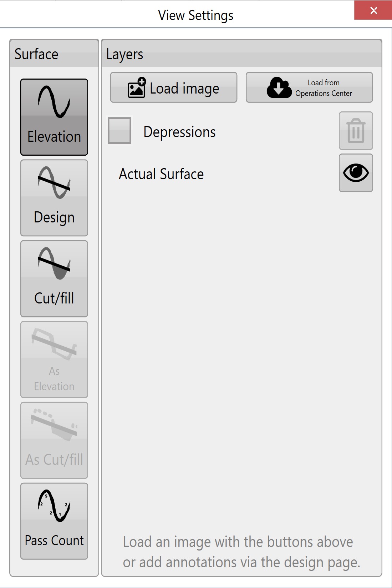The width and height of the screenshot is (392, 588).
Task: Click the Depressions layer label
Action: click(x=179, y=132)
